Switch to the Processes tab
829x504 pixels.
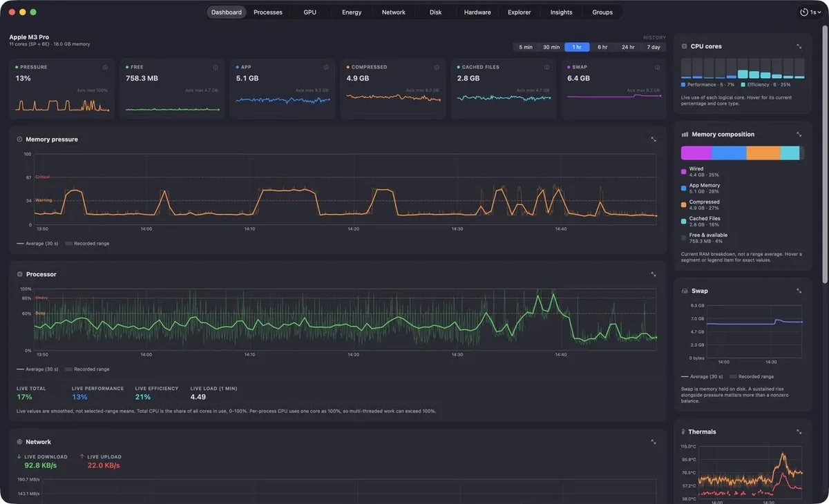point(268,12)
